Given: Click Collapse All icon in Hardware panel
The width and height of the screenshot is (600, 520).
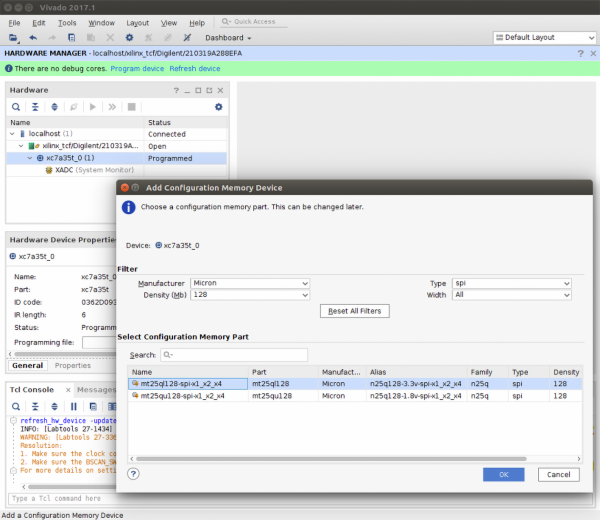Looking at the screenshot, I should point(35,107).
